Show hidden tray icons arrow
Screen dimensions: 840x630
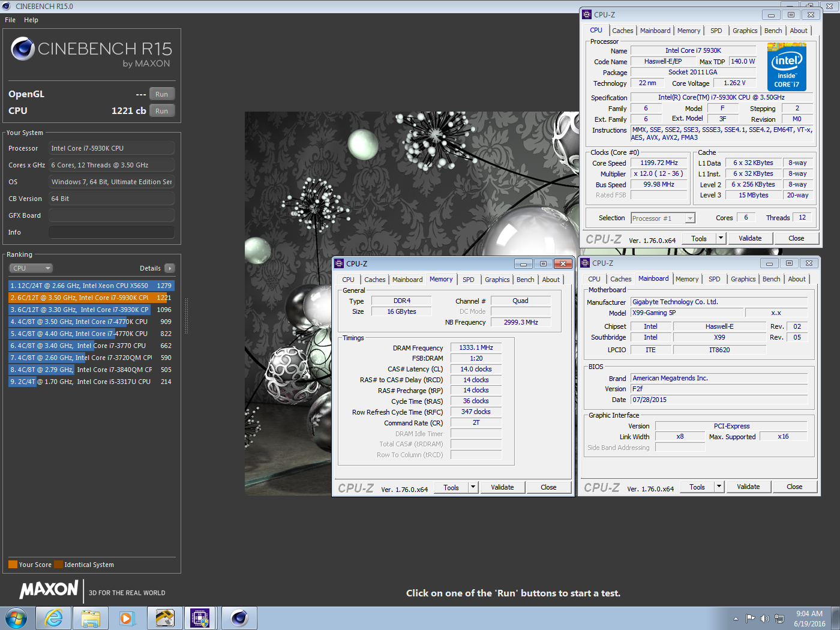point(736,619)
